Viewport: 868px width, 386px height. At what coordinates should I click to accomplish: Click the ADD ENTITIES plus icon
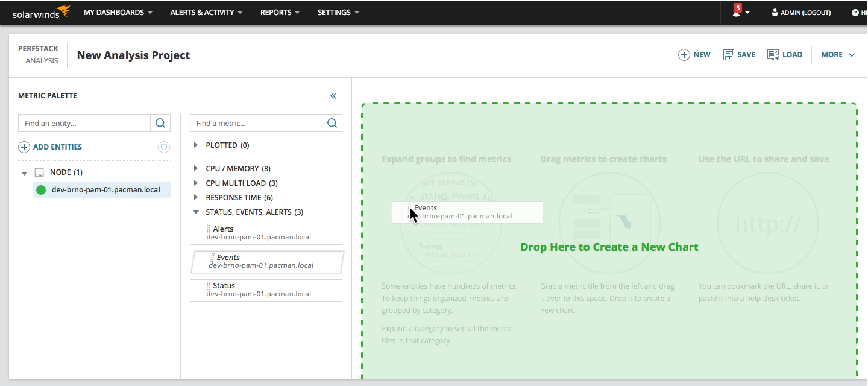click(24, 147)
